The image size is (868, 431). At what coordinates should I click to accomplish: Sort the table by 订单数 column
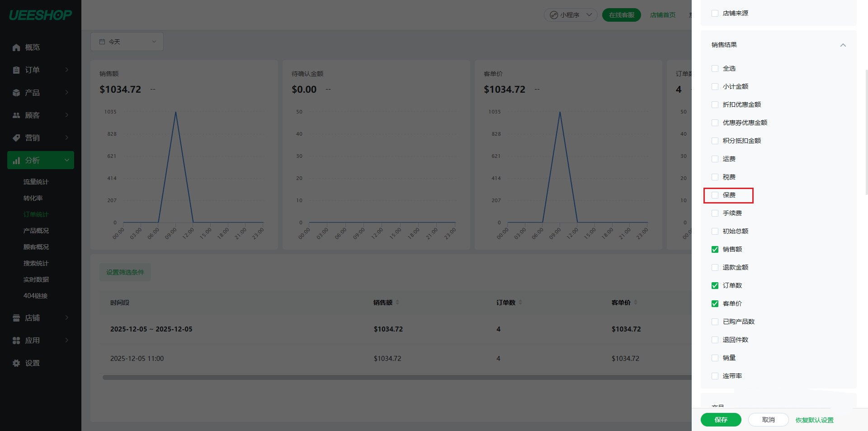(x=520, y=303)
